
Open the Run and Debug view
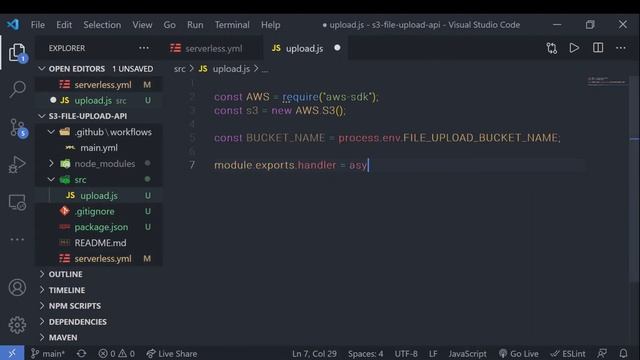point(17,165)
